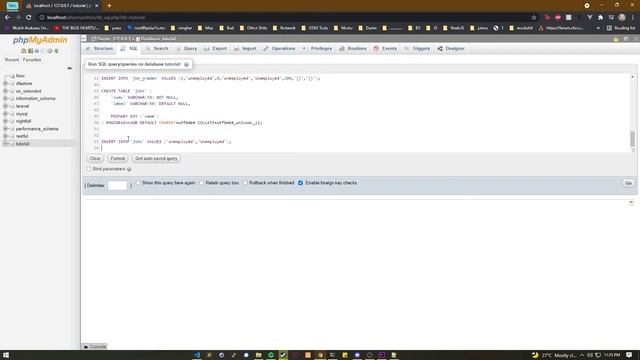Open the Routines tab
This screenshot has width=640, height=360.
click(x=353, y=49)
